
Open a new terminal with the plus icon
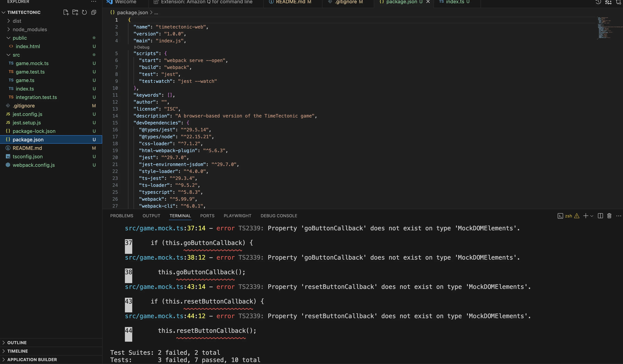(586, 216)
